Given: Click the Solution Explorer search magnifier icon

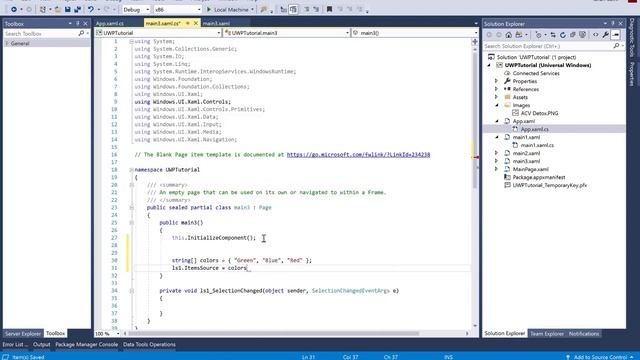Looking at the screenshot, I should [616, 46].
